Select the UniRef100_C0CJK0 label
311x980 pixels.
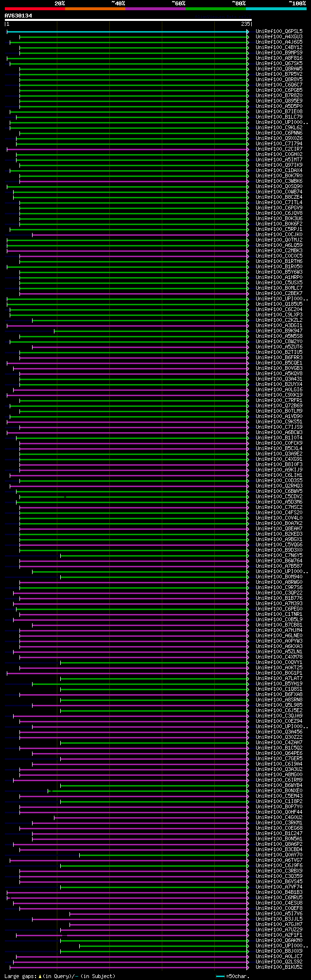tap(279, 235)
